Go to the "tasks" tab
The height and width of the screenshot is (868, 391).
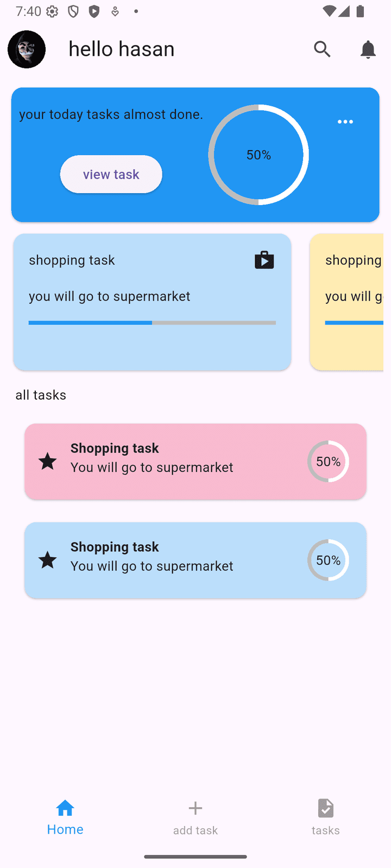tap(325, 817)
